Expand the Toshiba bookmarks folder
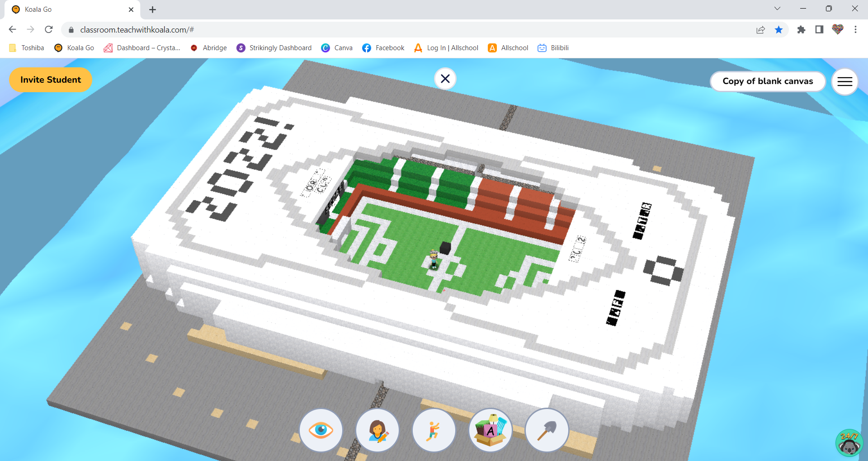Image resolution: width=868 pixels, height=461 pixels. (x=26, y=47)
